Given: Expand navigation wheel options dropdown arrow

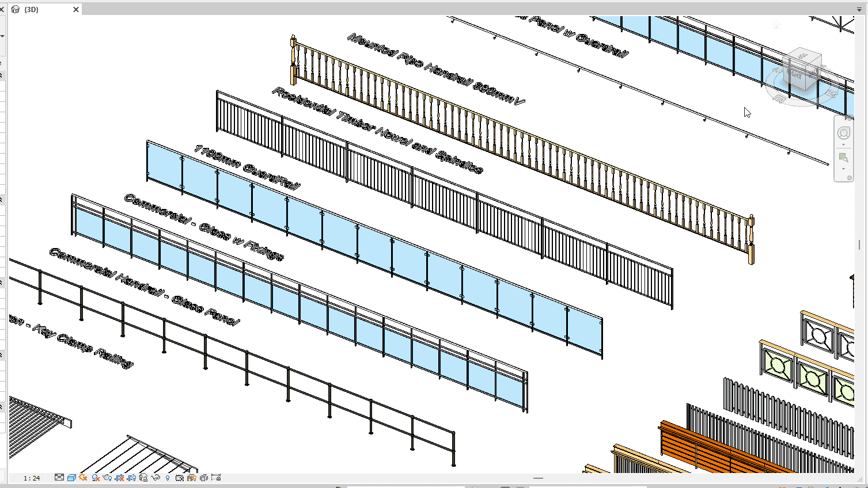Looking at the screenshot, I should coord(844,145).
